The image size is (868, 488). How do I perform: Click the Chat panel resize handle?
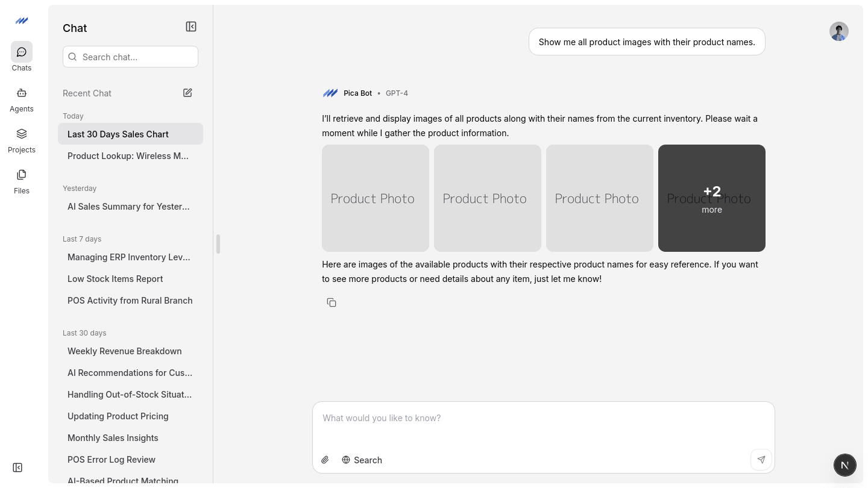(218, 244)
